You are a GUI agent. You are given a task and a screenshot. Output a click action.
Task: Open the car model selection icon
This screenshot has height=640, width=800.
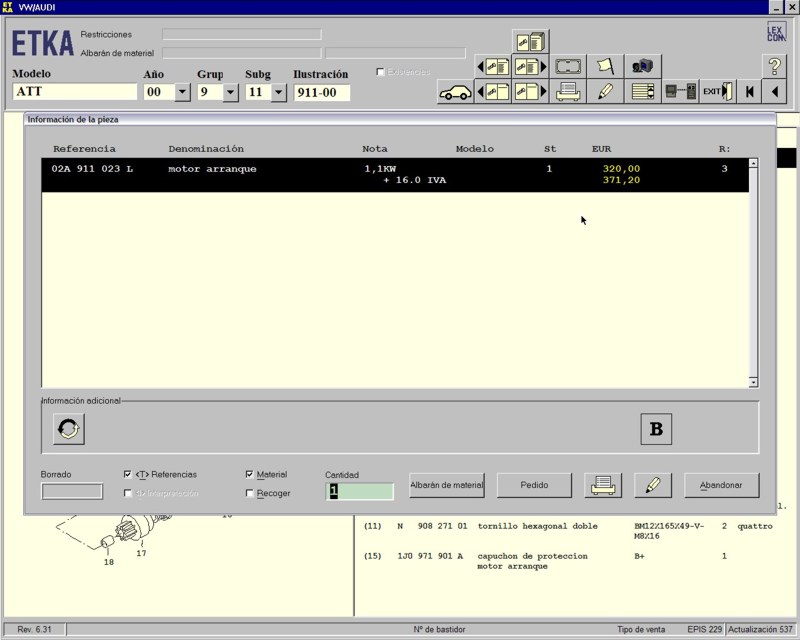tap(456, 92)
